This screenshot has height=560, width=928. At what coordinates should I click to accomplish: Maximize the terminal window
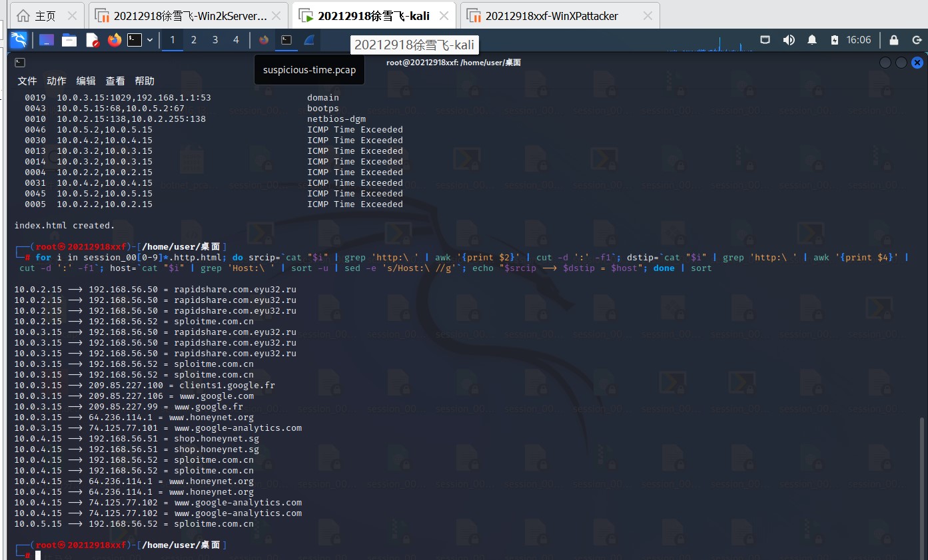click(x=901, y=63)
